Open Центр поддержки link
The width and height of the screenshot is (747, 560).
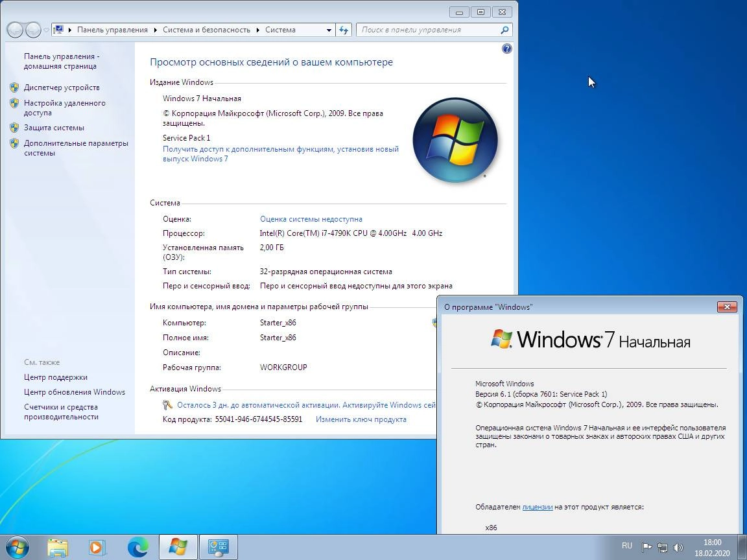[56, 377]
